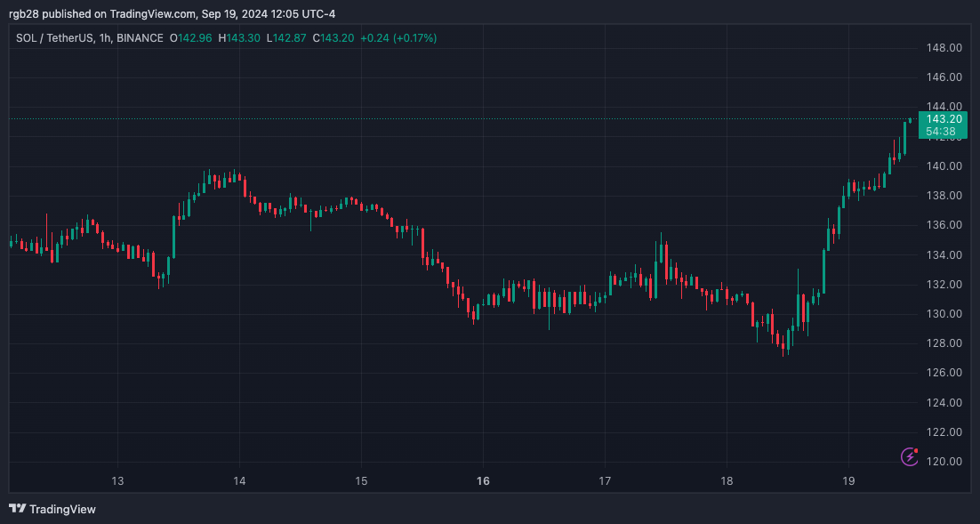
Task: Click the 13 date marker on time axis
Action: pyautogui.click(x=117, y=481)
